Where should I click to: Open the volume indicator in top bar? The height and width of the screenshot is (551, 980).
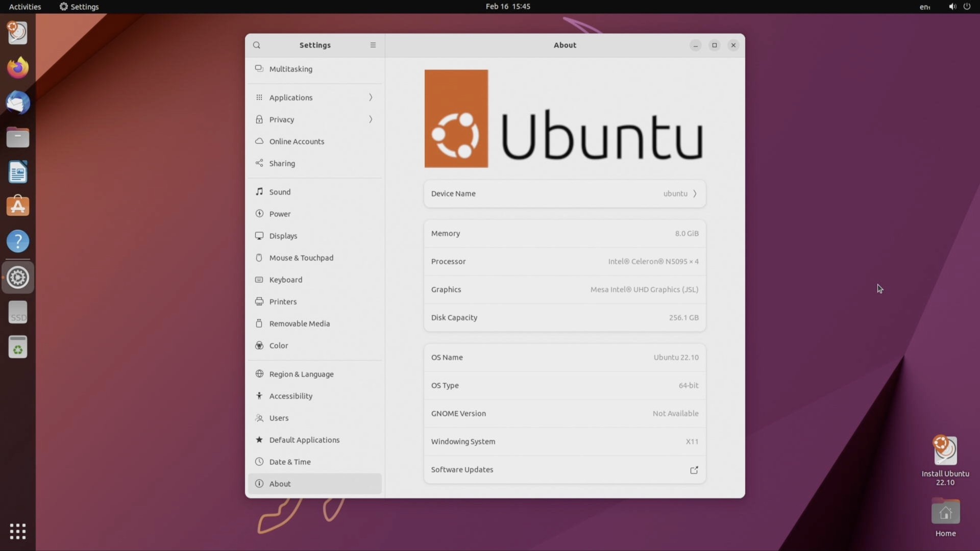952,7
